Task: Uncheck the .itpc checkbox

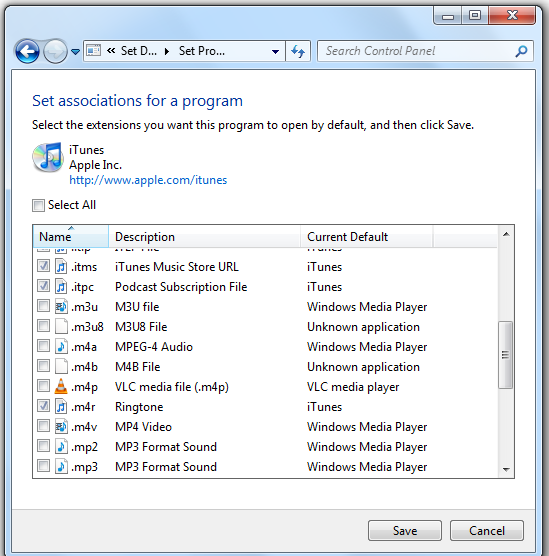Action: pos(43,286)
